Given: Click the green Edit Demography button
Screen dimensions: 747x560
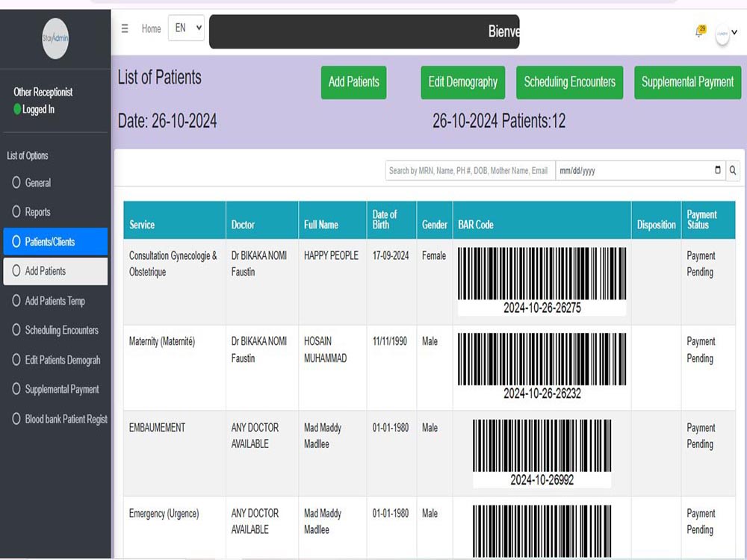Looking at the screenshot, I should [x=462, y=82].
